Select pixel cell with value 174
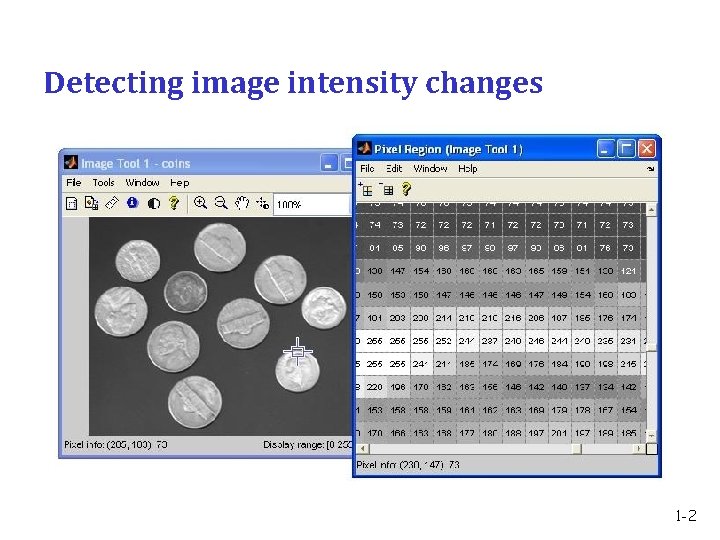The width and height of the screenshot is (720, 540). pos(489,364)
